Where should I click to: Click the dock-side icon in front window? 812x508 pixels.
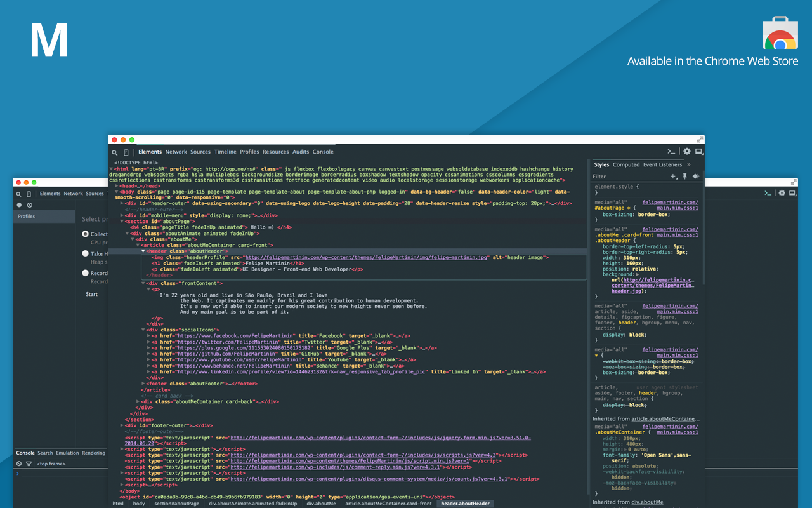tap(698, 152)
